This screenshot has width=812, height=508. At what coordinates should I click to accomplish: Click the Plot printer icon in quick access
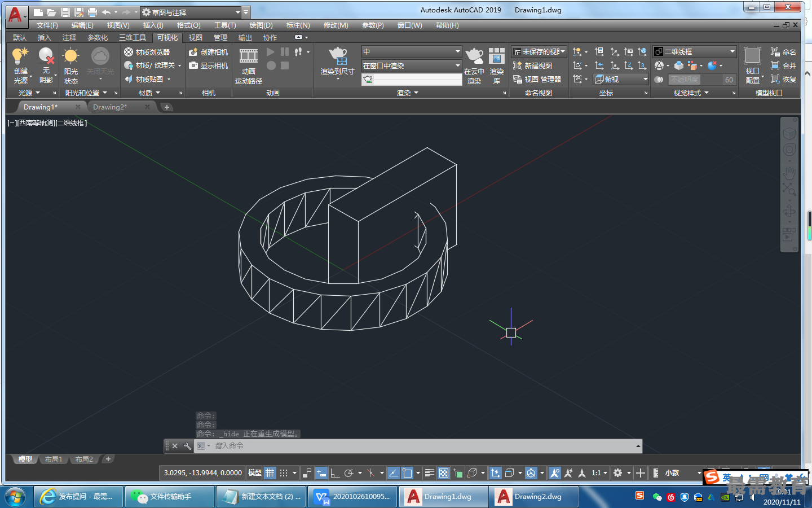coord(92,12)
